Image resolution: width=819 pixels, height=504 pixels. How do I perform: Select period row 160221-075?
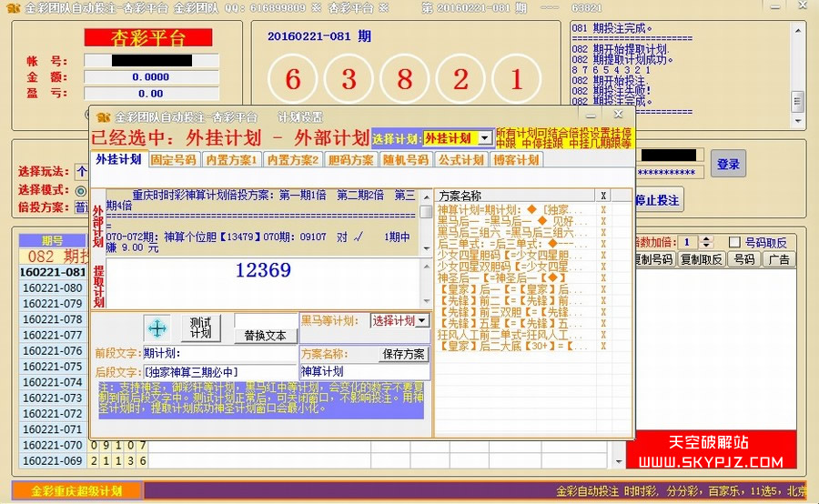coord(53,366)
